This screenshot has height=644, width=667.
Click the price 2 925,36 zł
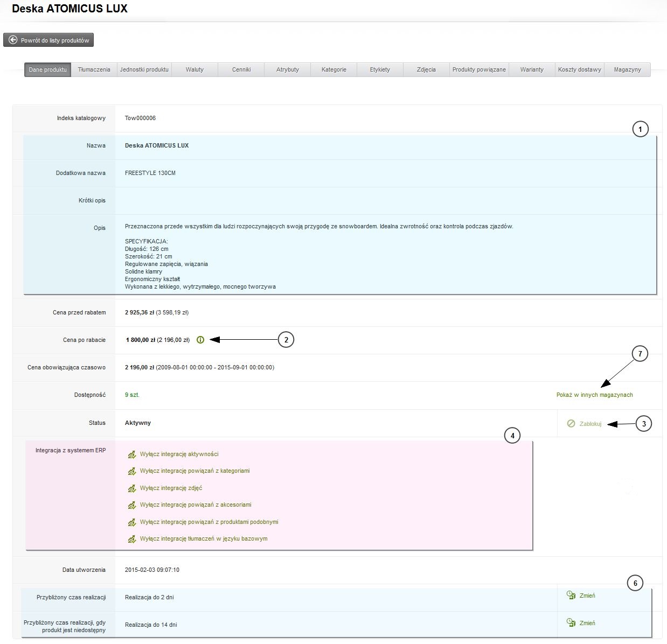click(x=140, y=312)
